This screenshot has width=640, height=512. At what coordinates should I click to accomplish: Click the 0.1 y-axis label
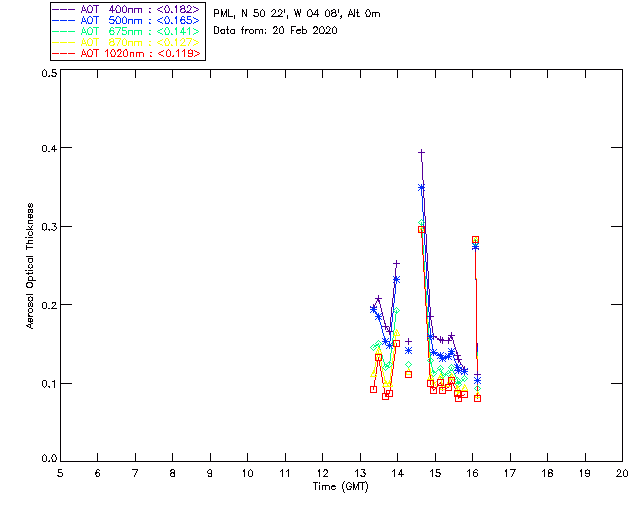coord(49,384)
